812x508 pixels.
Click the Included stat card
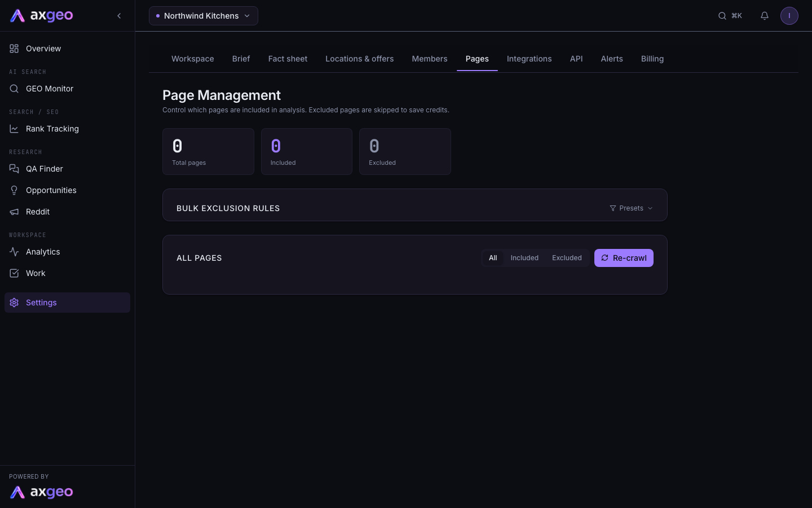pyautogui.click(x=307, y=151)
